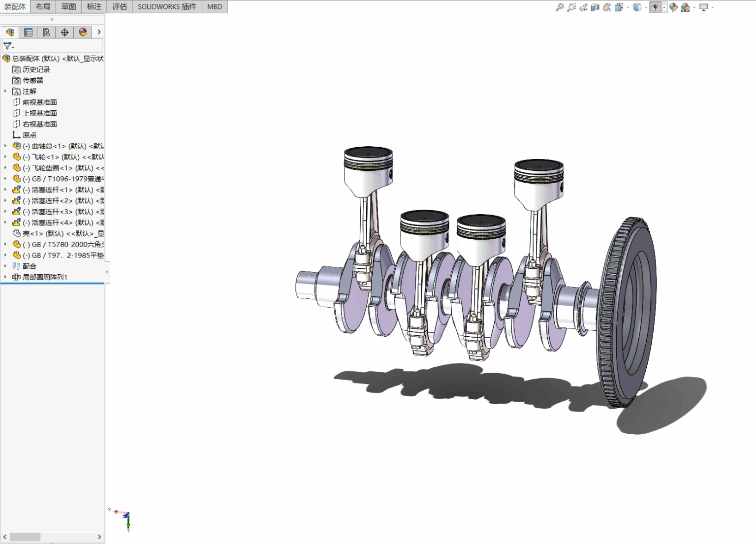Activate the Section View tool

[595, 7]
